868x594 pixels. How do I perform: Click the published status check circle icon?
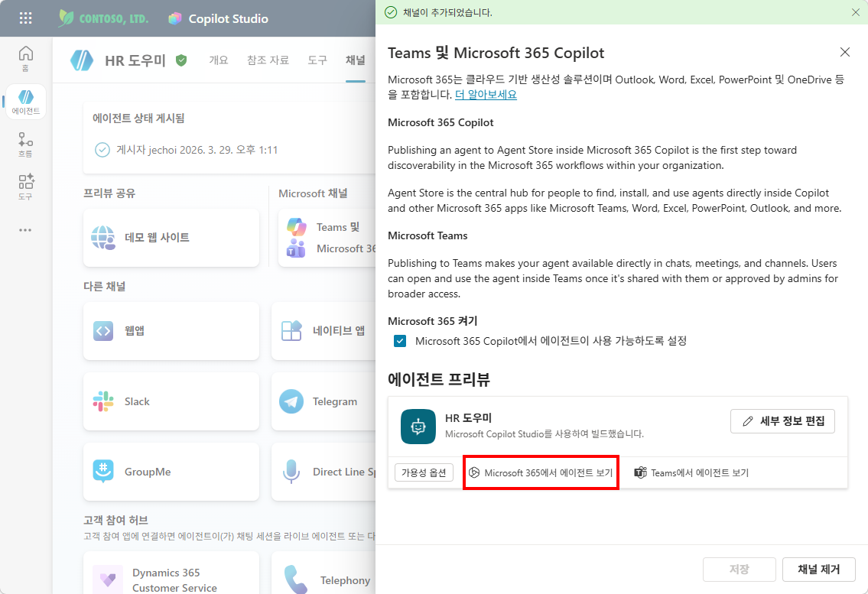[102, 150]
